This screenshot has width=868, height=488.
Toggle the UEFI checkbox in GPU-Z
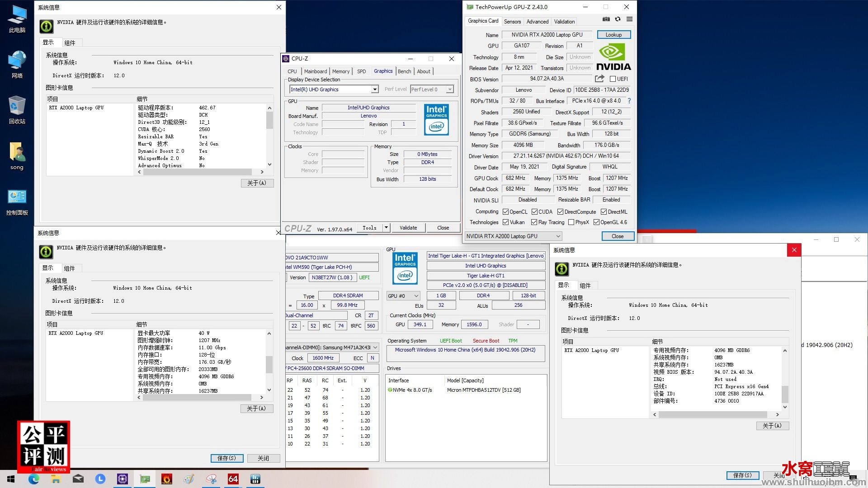pos(613,79)
